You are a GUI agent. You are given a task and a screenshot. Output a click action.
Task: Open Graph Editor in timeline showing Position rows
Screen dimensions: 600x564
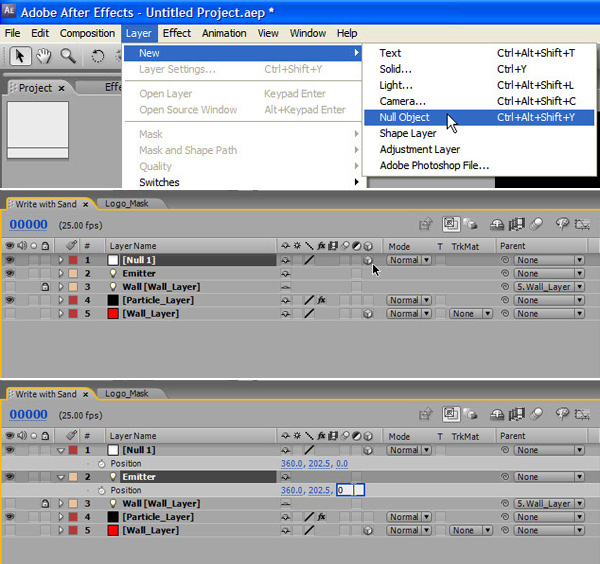tap(582, 414)
